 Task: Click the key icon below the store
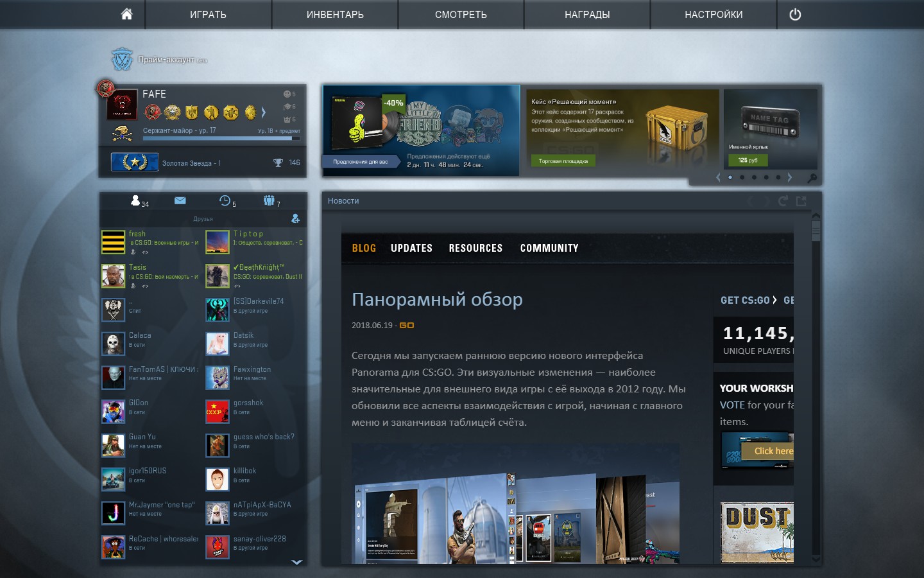(x=812, y=178)
